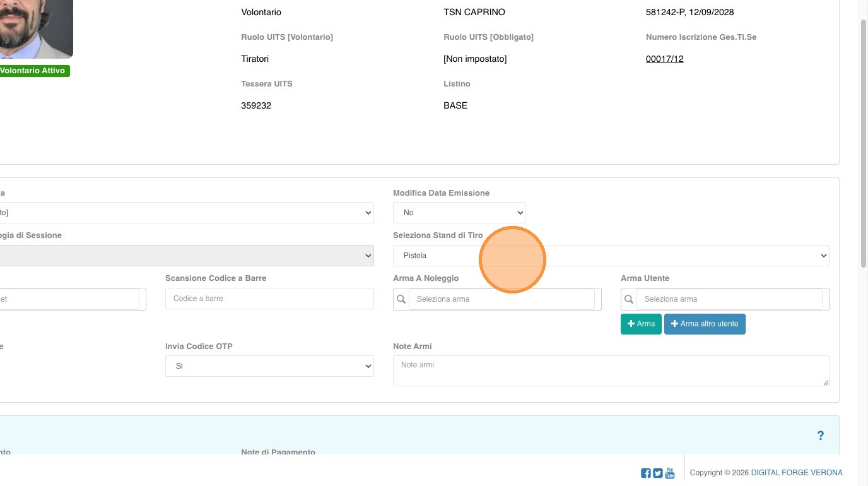Click the Facebook icon in the footer
Screen dimensions: 868x486
coord(646,473)
